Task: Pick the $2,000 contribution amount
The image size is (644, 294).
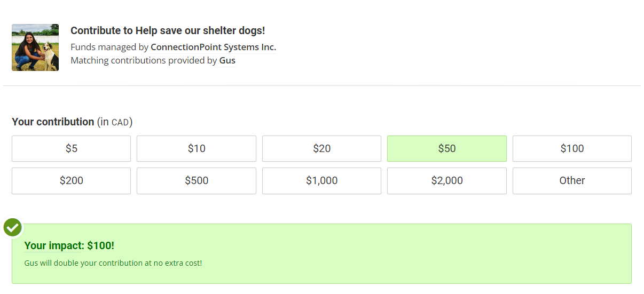Action: pos(446,180)
